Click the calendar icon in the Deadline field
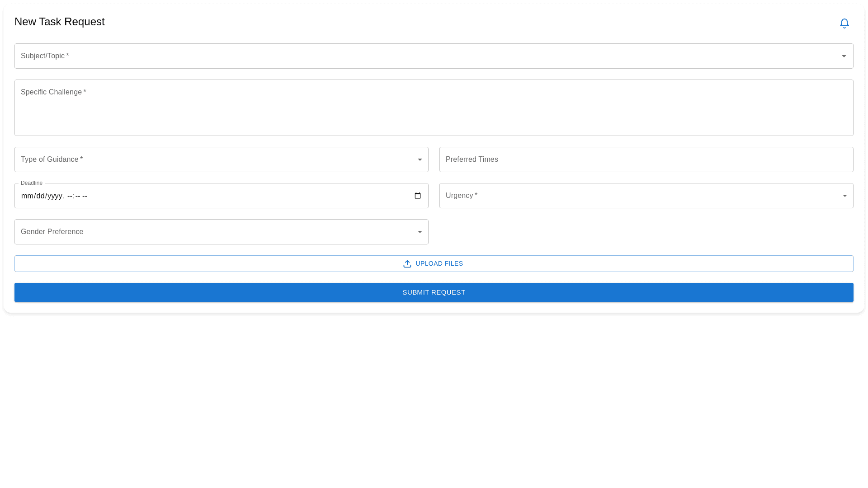 (417, 196)
